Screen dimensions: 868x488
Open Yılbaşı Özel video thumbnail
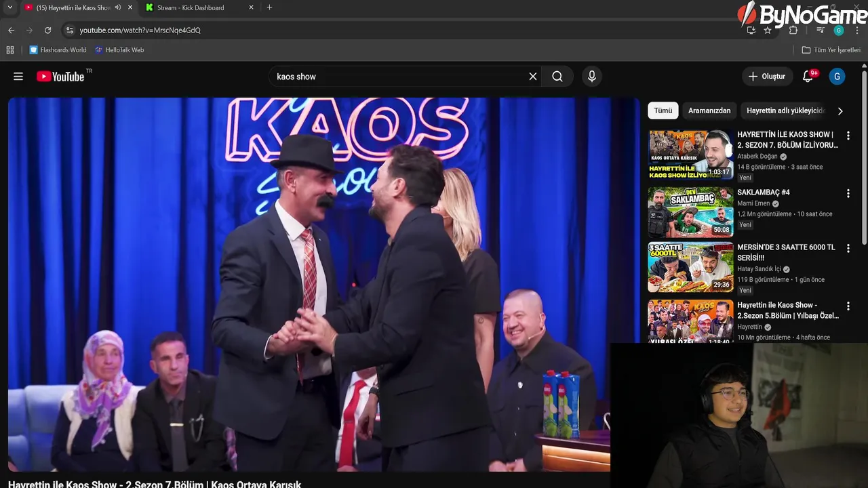click(690, 321)
